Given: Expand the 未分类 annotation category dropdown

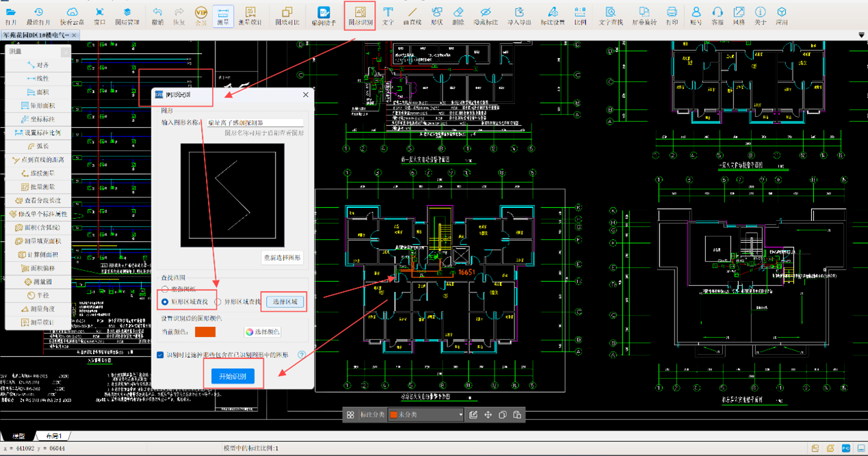Looking at the screenshot, I should [x=460, y=415].
